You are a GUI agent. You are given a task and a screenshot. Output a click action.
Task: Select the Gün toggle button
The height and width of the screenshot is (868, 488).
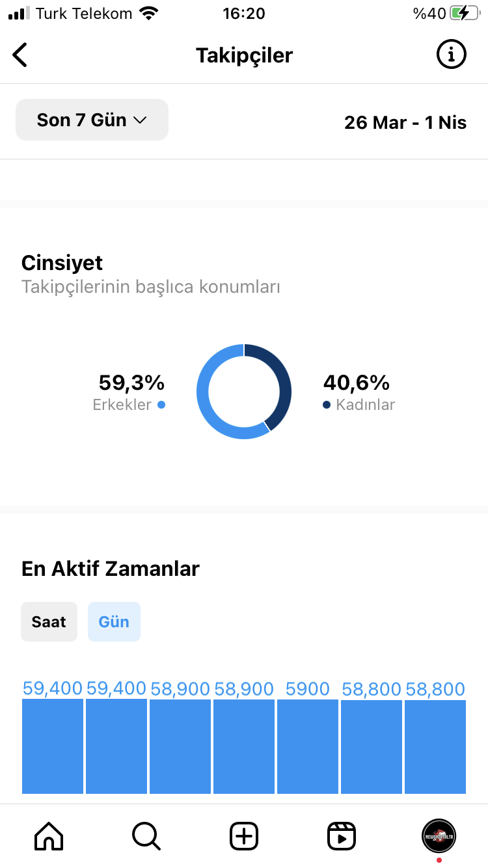[x=114, y=622]
